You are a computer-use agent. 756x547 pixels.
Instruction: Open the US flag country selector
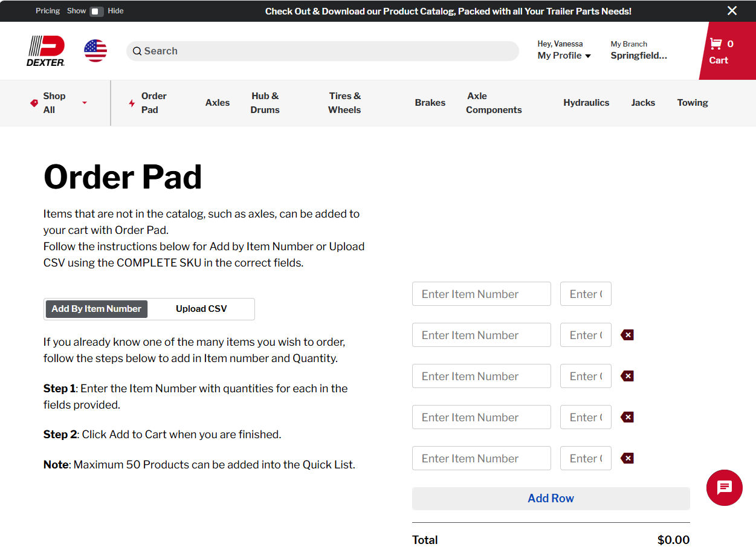point(95,51)
